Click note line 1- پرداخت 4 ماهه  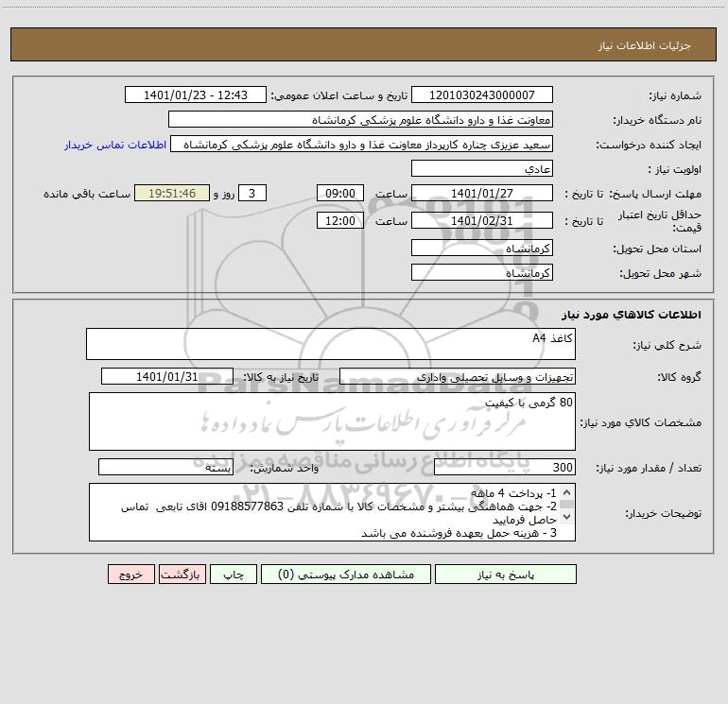[x=513, y=493]
